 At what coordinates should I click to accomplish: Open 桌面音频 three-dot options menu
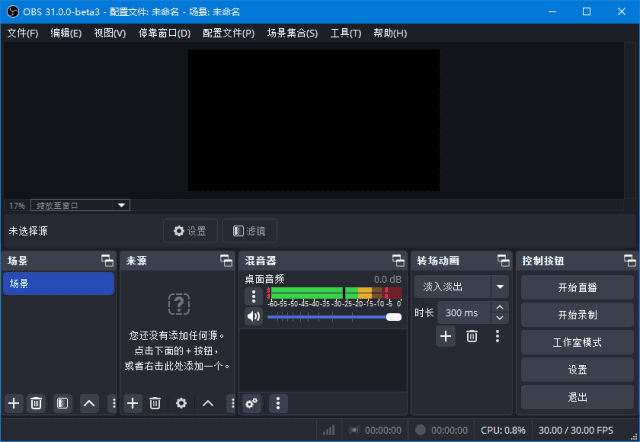tap(254, 296)
